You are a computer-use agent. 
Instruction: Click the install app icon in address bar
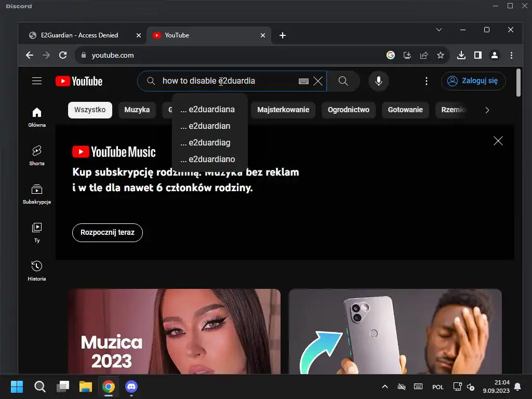(407, 55)
